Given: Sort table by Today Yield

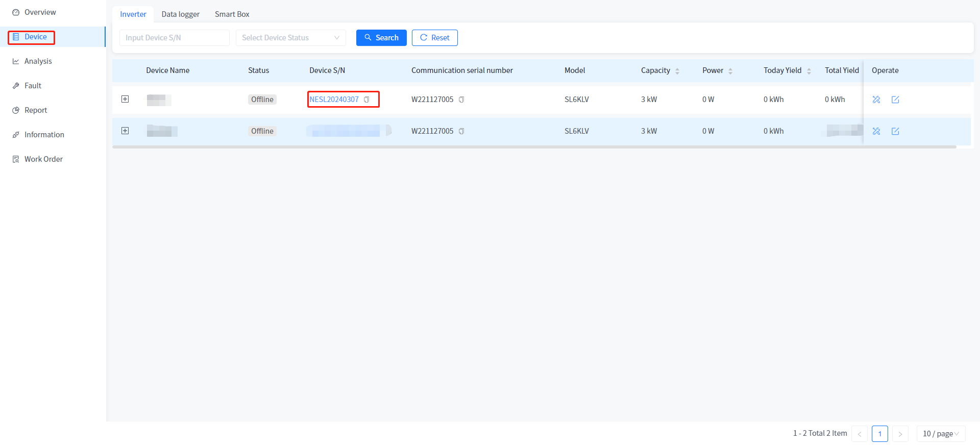Looking at the screenshot, I should (x=809, y=71).
